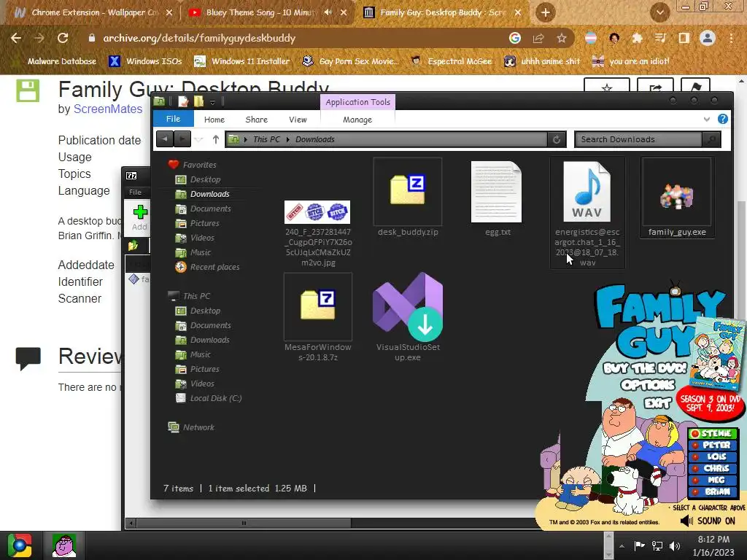This screenshot has width=747, height=560.
Task: Open volume speaker in system tray
Action: pos(675,545)
